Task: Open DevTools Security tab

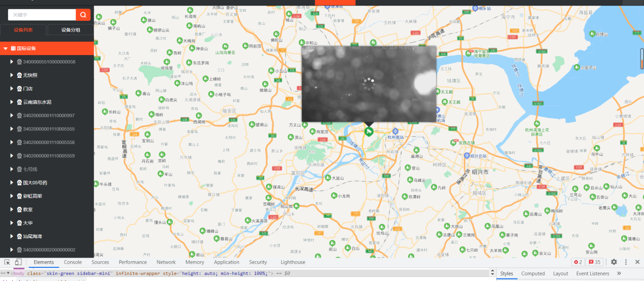Action: [x=258, y=262]
